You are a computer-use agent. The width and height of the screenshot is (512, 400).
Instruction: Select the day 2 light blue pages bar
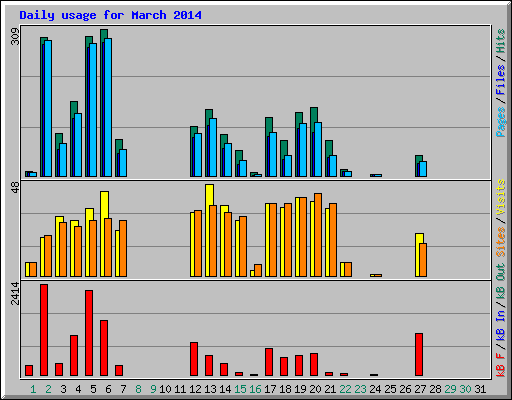point(48,108)
